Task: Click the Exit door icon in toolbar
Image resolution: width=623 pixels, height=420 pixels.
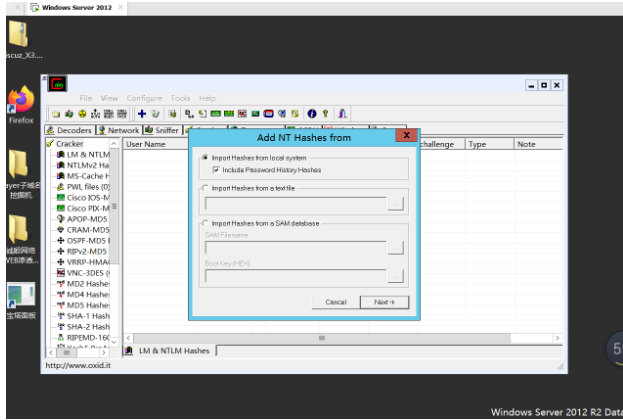Action: click(342, 114)
